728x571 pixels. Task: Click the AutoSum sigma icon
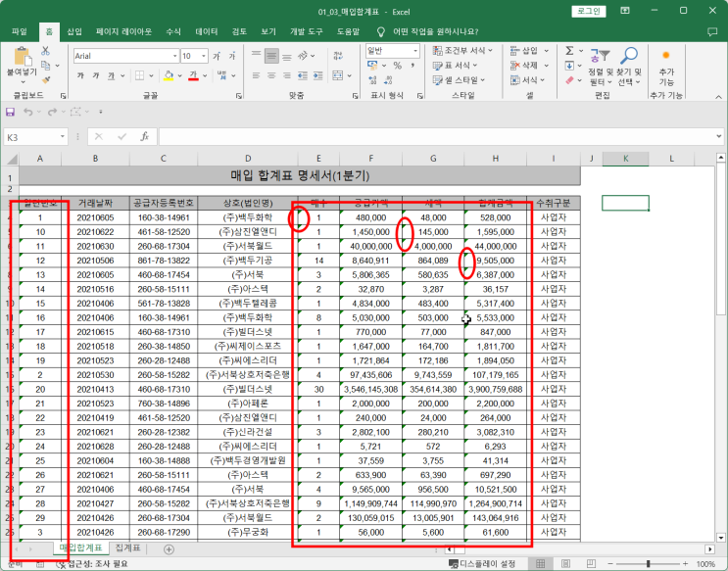(x=569, y=51)
